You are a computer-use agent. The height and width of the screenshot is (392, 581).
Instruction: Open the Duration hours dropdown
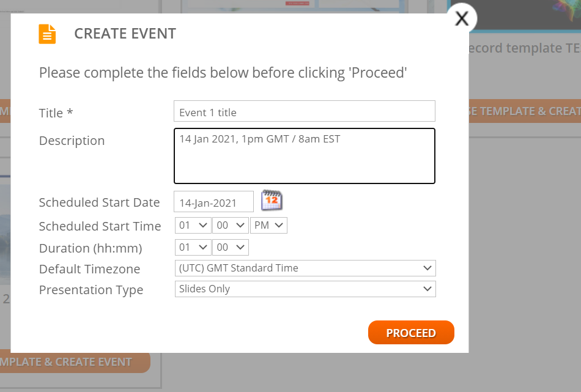193,247
